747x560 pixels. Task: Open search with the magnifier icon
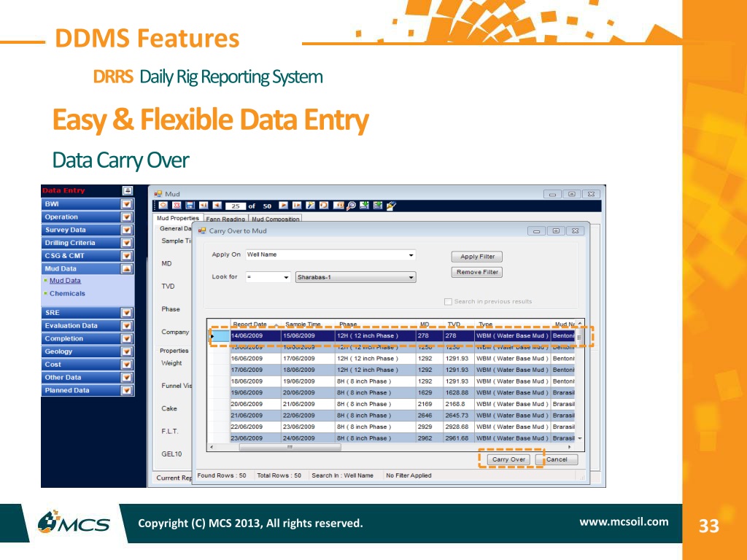[351, 206]
